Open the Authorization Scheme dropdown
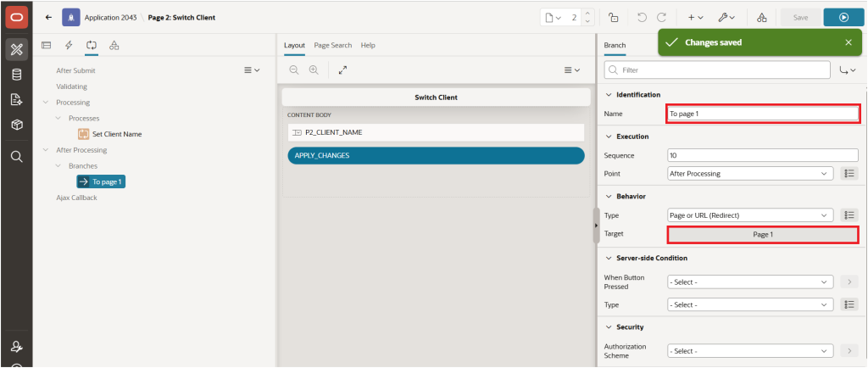Image resolution: width=868 pixels, height=368 pixels. [750, 351]
